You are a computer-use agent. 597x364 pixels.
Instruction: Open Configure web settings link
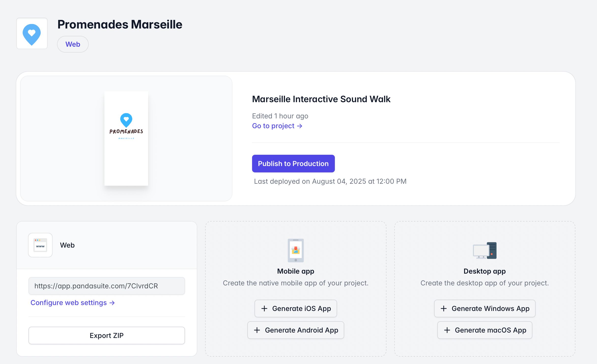[x=69, y=303]
